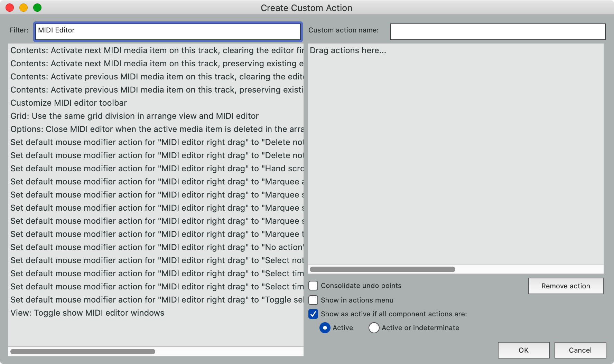This screenshot has width=614, height=364.
Task: Enable Consolidate undo points checkbox
Action: [x=313, y=286]
